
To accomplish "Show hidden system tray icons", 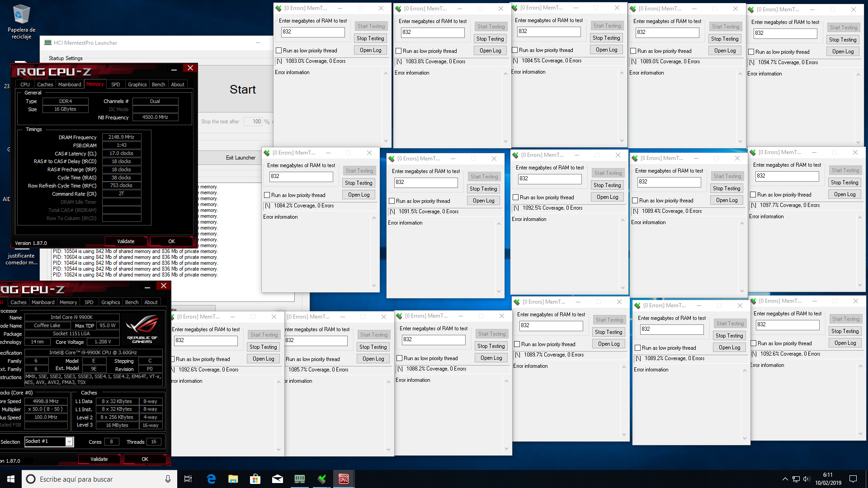I will (785, 479).
